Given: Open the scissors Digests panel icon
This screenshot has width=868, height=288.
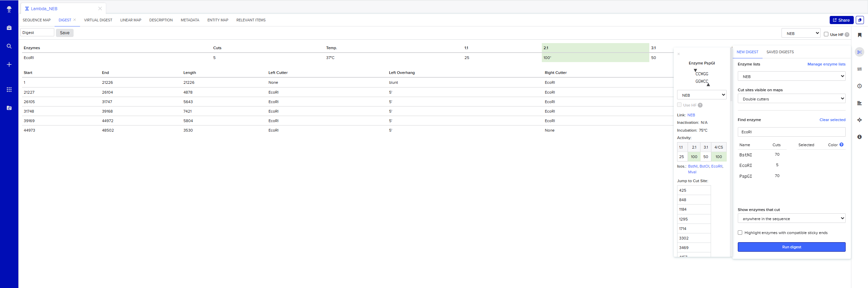Looking at the screenshot, I should (x=859, y=52).
